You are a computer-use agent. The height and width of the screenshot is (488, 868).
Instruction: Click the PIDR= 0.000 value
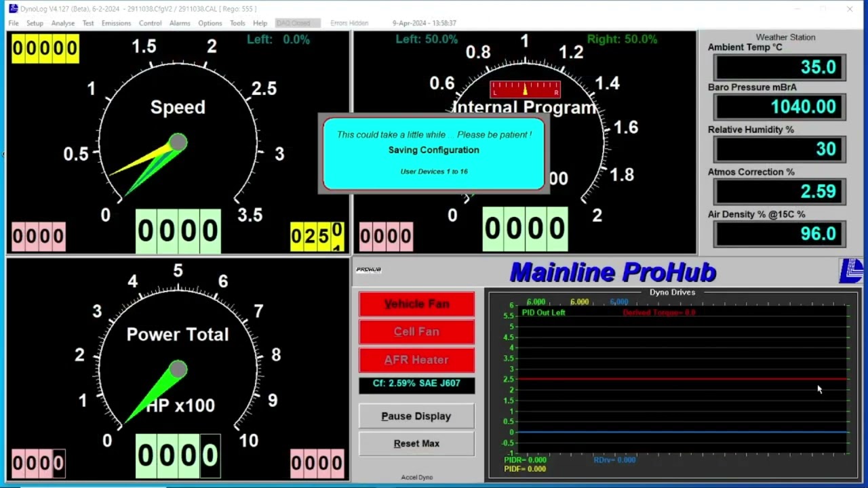[526, 460]
